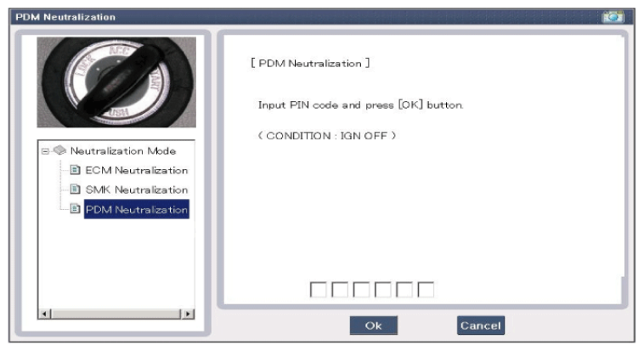Click the second PIN code digit box
The image size is (644, 351).
pyautogui.click(x=340, y=290)
